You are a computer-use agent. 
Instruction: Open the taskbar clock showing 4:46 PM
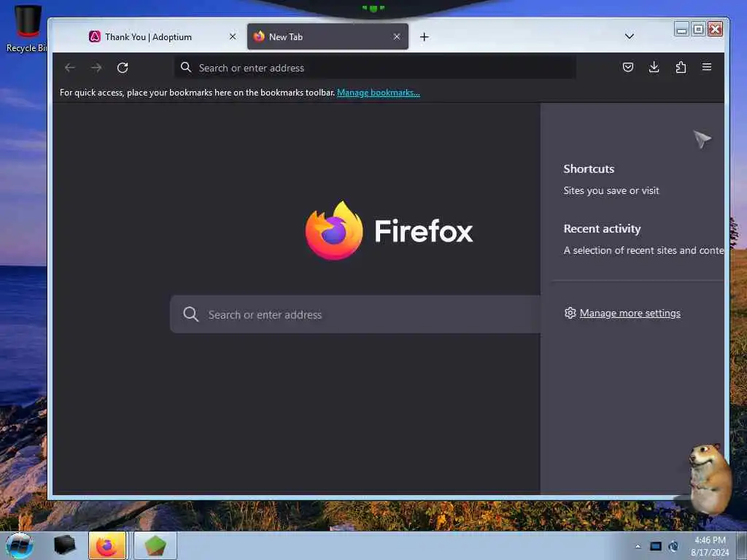click(x=710, y=546)
